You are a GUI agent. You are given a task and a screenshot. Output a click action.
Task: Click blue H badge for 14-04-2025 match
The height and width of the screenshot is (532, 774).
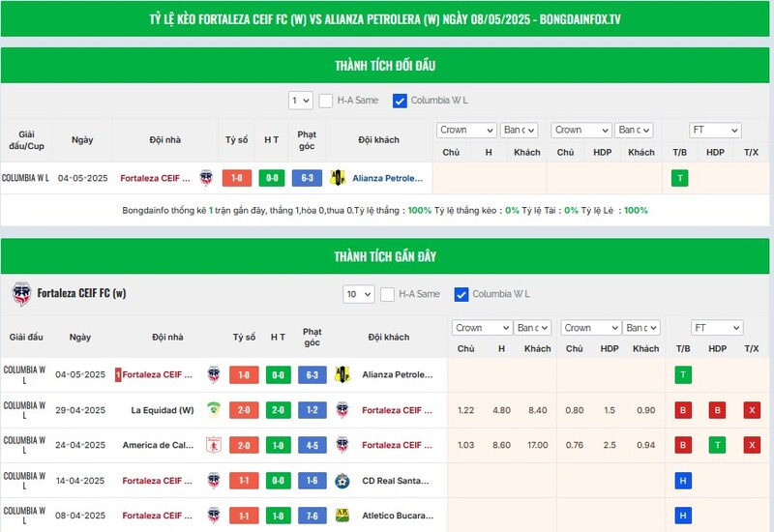683,481
